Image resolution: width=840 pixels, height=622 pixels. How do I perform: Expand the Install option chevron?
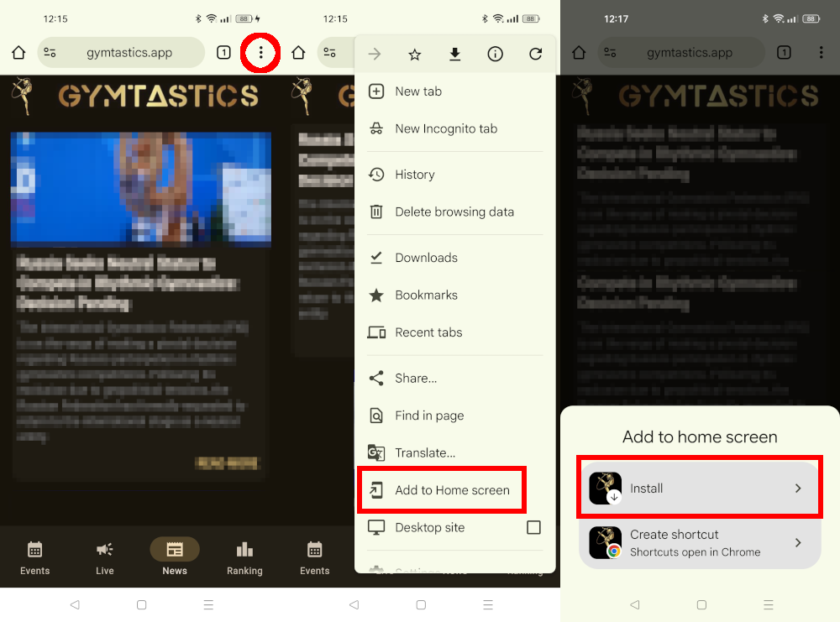(x=798, y=489)
